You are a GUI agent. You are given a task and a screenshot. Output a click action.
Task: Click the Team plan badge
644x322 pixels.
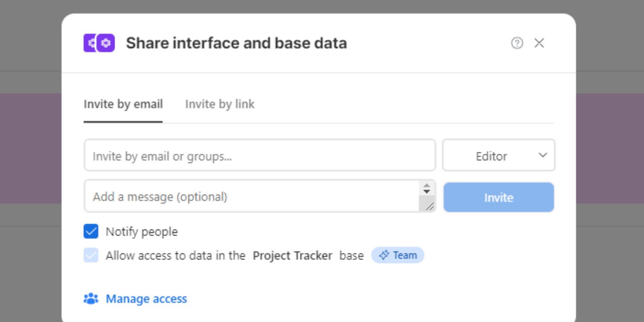398,255
